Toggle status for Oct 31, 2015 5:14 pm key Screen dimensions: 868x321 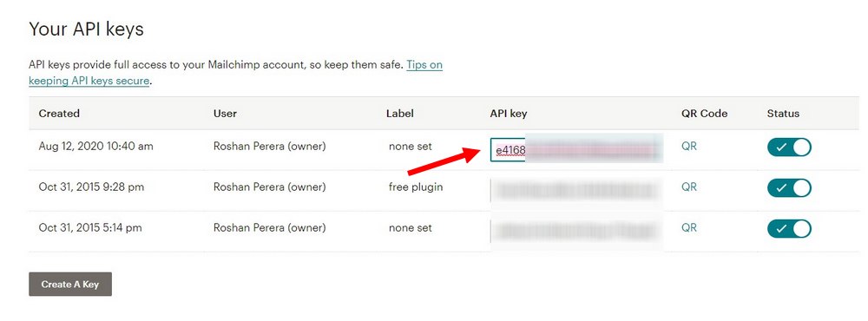tap(789, 228)
